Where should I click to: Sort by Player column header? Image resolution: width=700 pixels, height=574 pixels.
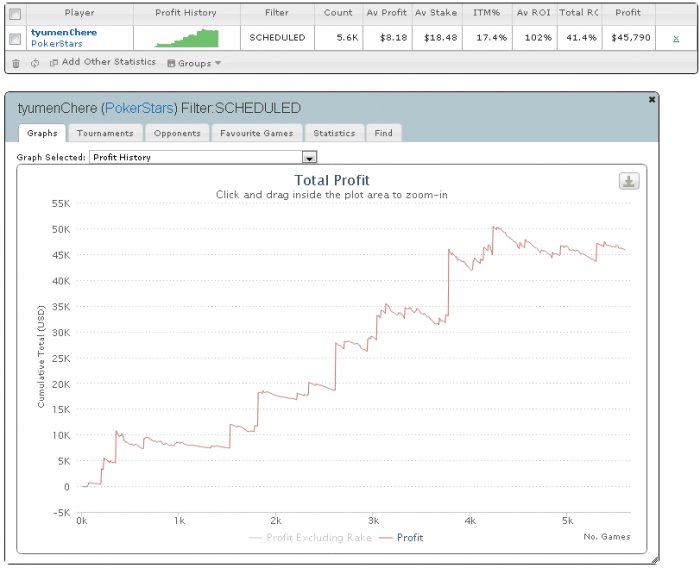[x=79, y=13]
